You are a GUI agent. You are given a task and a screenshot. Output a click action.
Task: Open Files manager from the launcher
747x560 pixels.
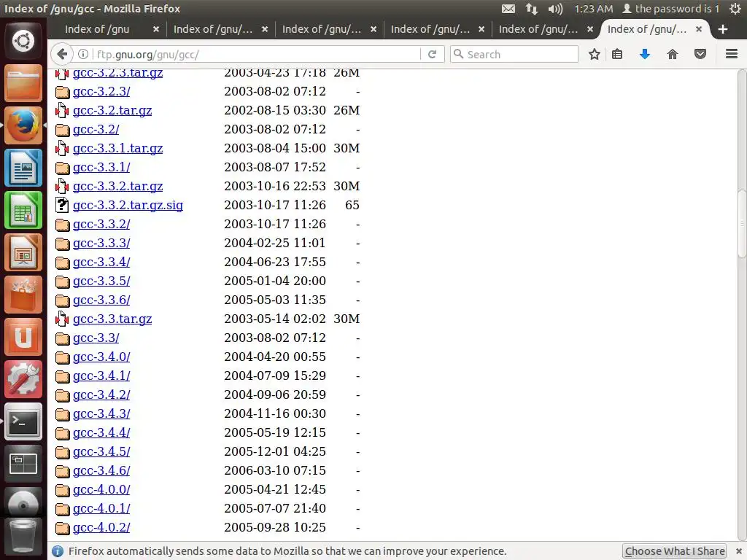[x=23, y=83]
